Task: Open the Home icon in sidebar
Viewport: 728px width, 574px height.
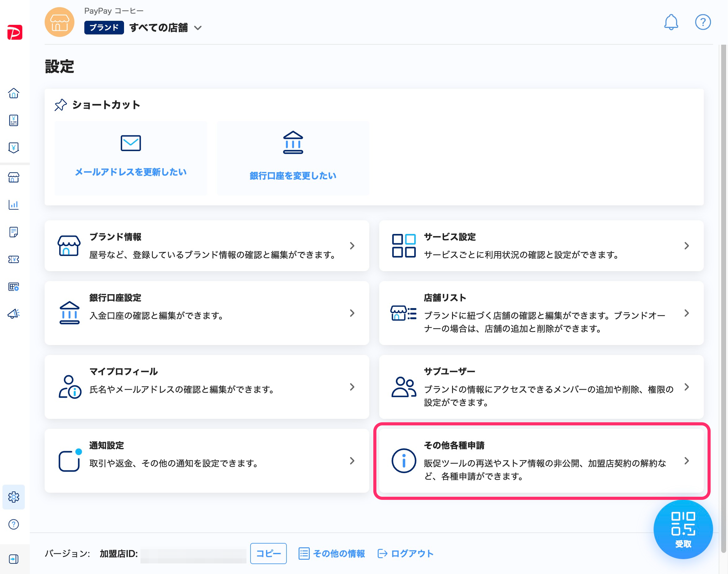Action: [x=14, y=93]
